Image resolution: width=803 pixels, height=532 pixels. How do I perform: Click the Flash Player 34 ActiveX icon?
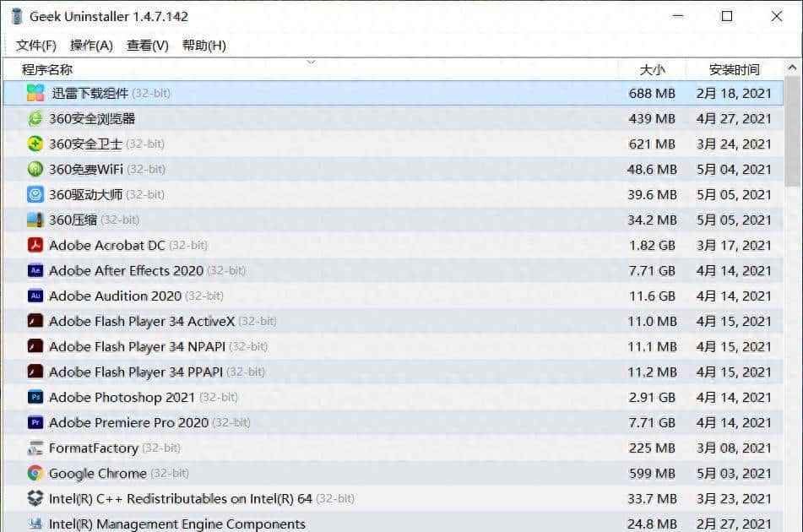click(35, 321)
